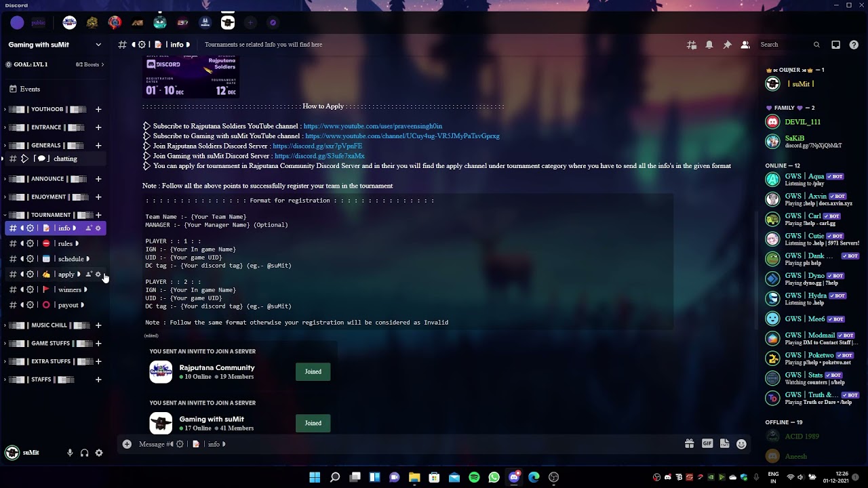Open the emoji picker
The height and width of the screenshot is (488, 868).
pyautogui.click(x=742, y=444)
